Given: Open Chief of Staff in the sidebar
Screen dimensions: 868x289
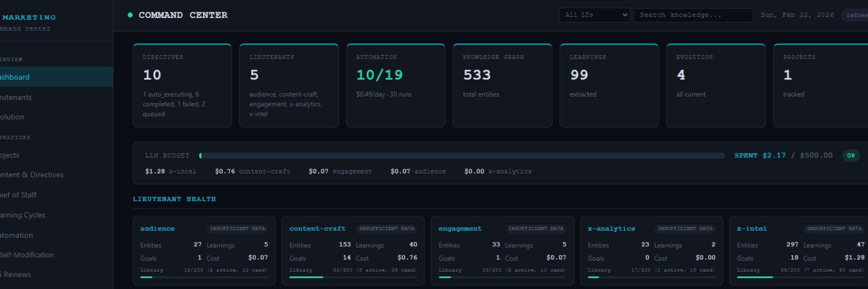Looking at the screenshot, I should pyautogui.click(x=56, y=195).
